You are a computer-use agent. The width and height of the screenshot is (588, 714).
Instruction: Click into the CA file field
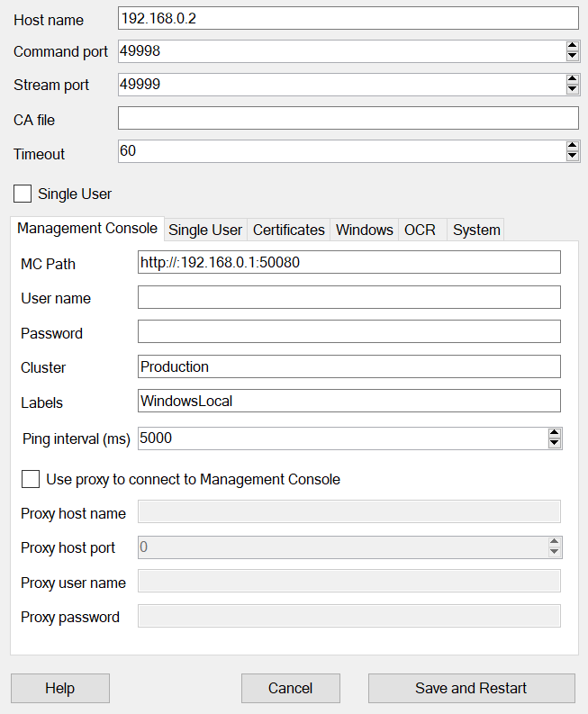click(x=348, y=118)
